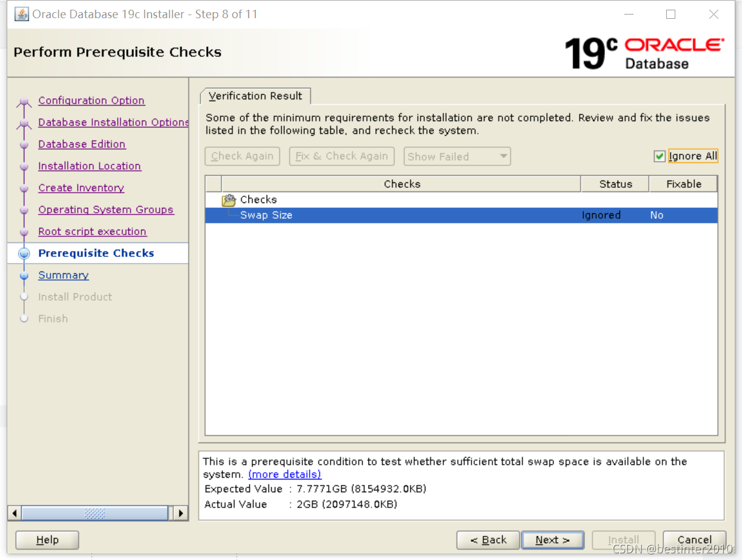Open the Show Failed dropdown
The image size is (742, 560).
point(457,156)
